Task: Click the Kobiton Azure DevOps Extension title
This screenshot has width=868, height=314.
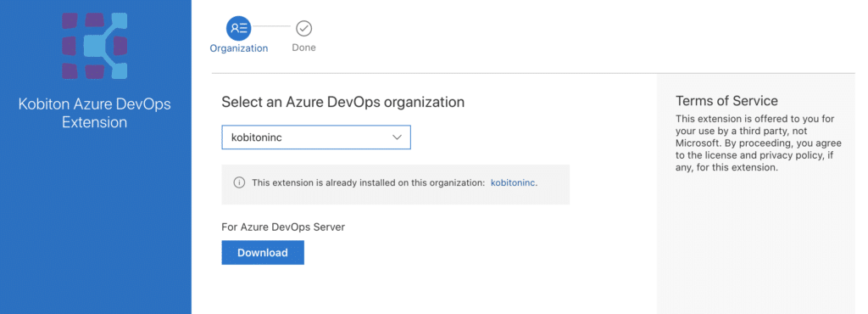Action: pos(95,113)
